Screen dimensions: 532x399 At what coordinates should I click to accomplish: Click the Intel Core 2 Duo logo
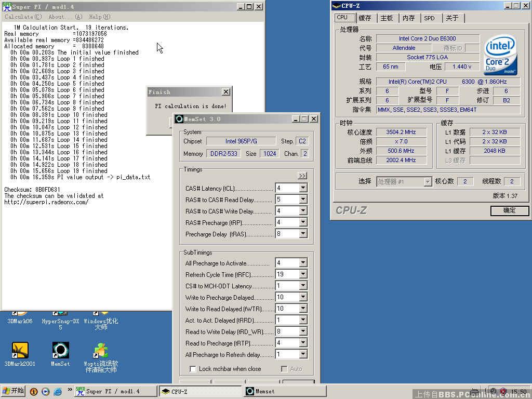500,55
